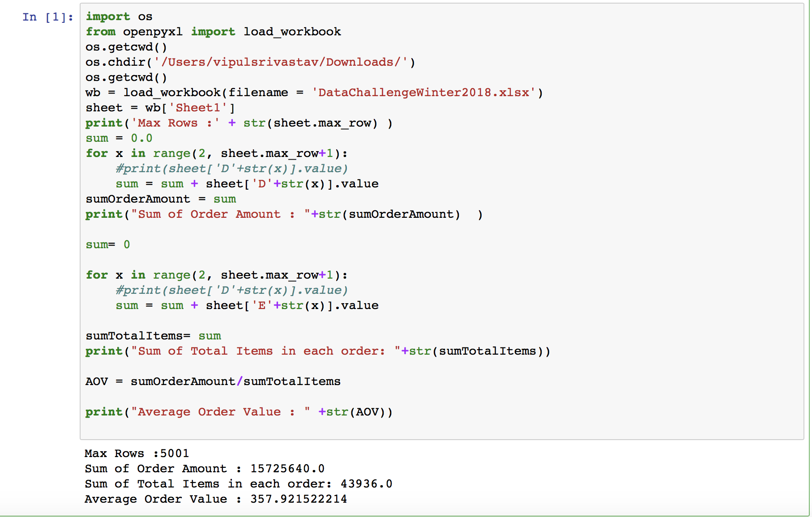Click the os.chdir Downloads path line
This screenshot has height=517, width=812.
[251, 62]
